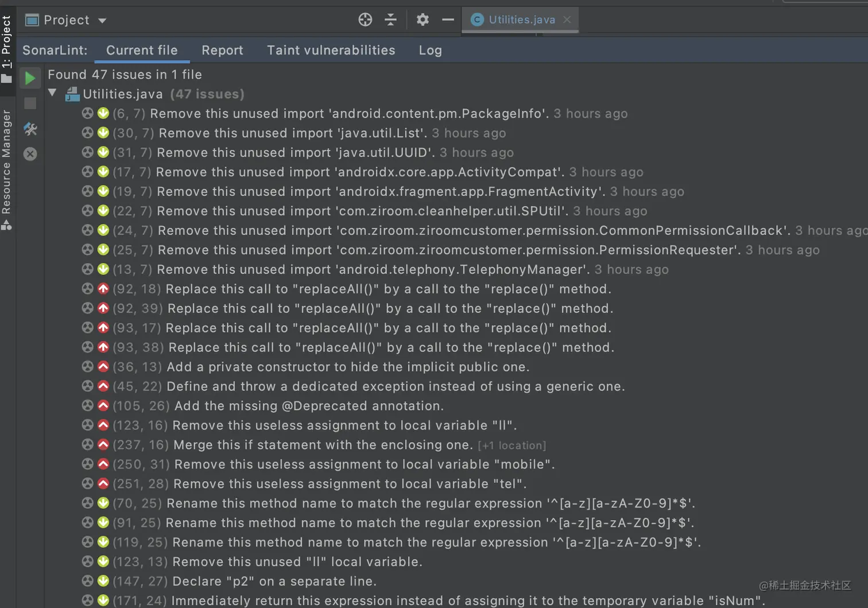Click the collapse all icon in Project toolbar
The width and height of the screenshot is (868, 608).
coord(390,20)
